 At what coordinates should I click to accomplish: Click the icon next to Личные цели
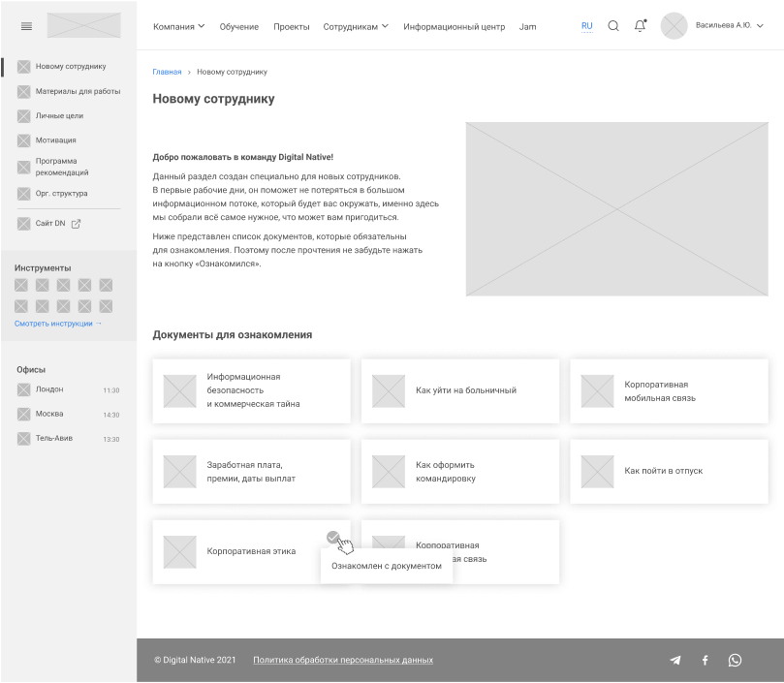(x=23, y=116)
